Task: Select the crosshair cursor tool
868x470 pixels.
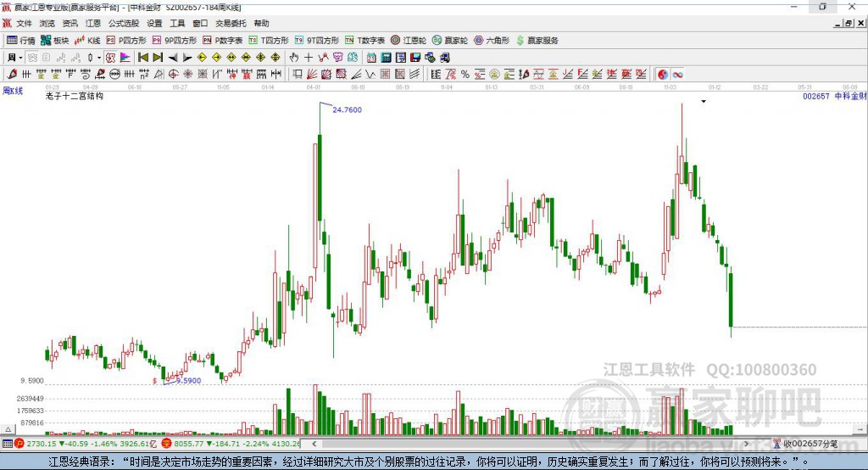Action: pyautogui.click(x=309, y=58)
